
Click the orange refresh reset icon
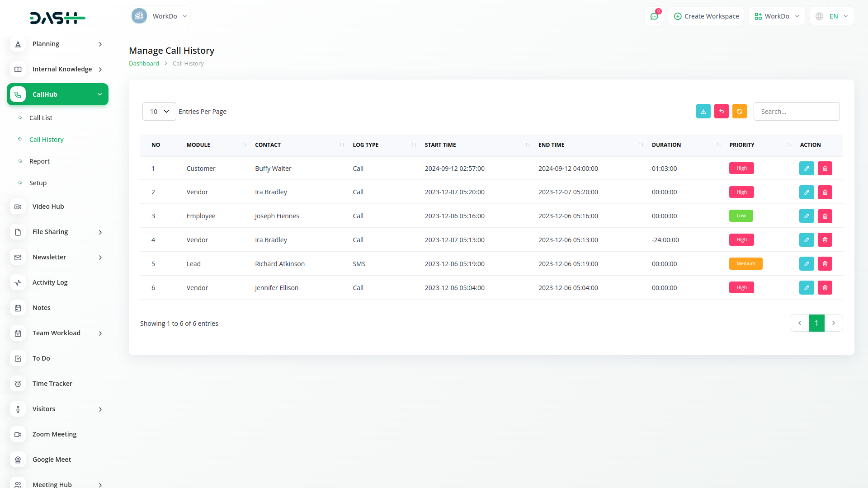coord(739,111)
